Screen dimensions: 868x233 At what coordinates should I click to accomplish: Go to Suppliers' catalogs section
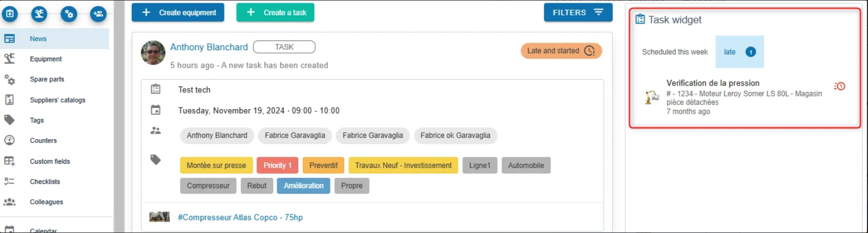tap(57, 100)
